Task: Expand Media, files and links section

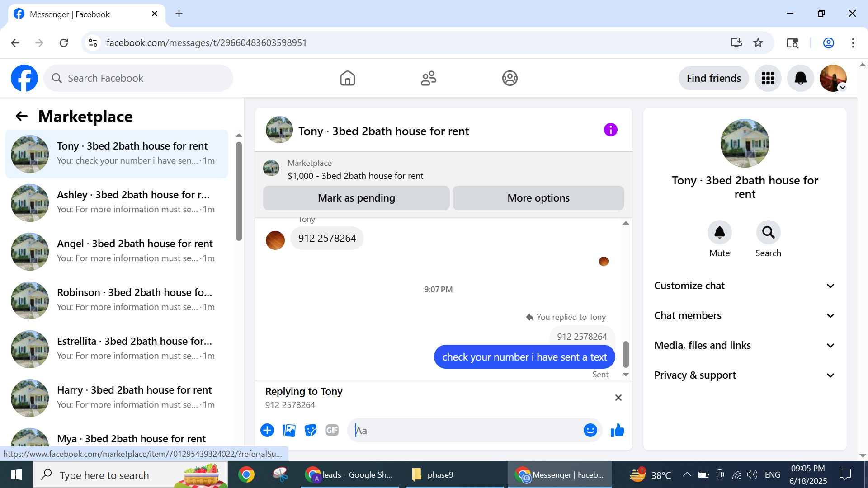Action: point(744,345)
